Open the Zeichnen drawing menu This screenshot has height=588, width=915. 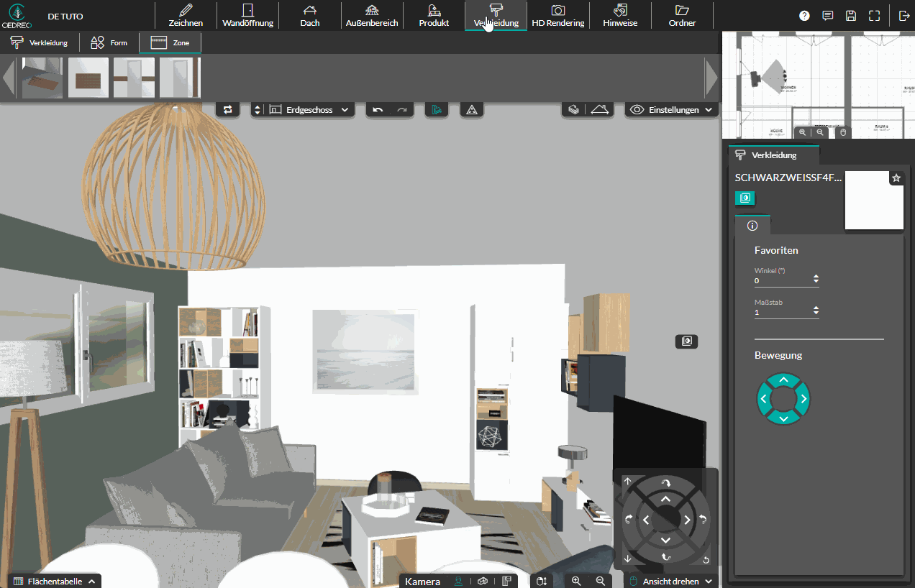coord(186,15)
